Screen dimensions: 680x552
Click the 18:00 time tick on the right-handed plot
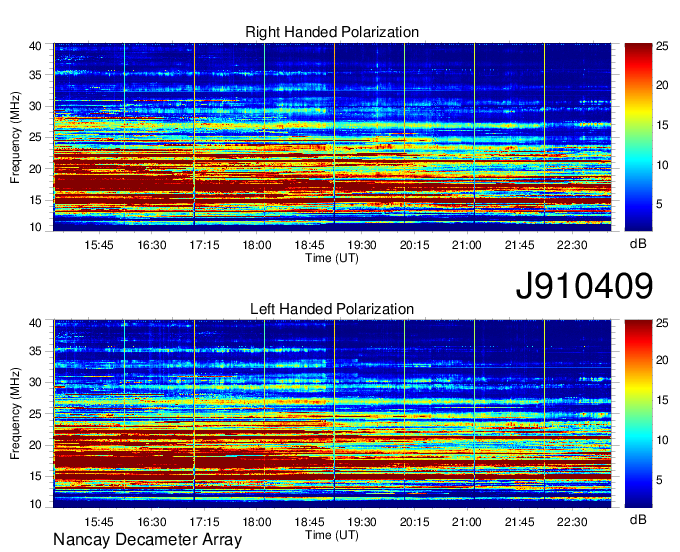tap(257, 245)
